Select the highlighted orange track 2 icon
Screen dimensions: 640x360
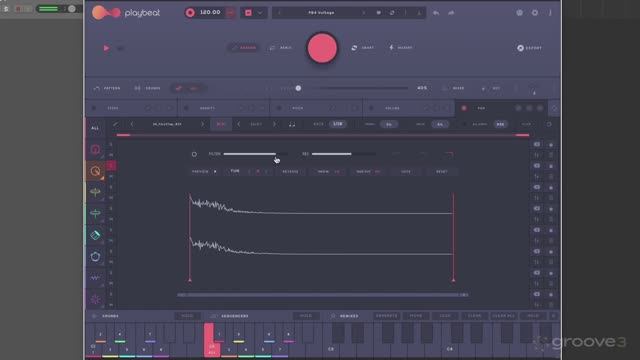95,171
